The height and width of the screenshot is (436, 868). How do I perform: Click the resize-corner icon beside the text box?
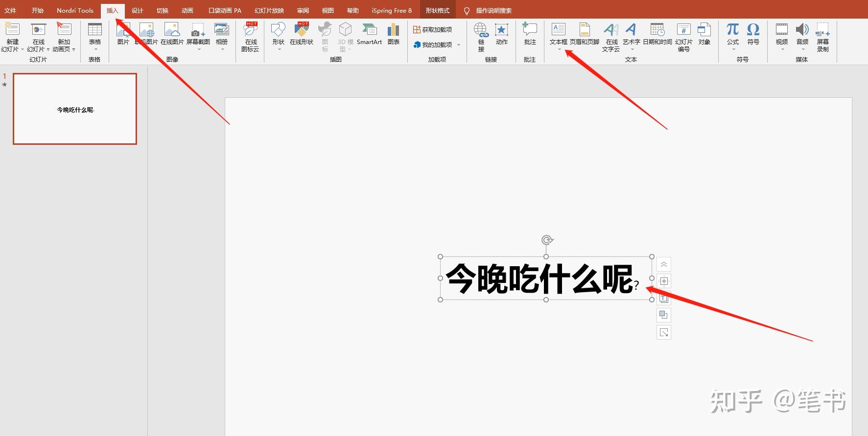click(663, 332)
